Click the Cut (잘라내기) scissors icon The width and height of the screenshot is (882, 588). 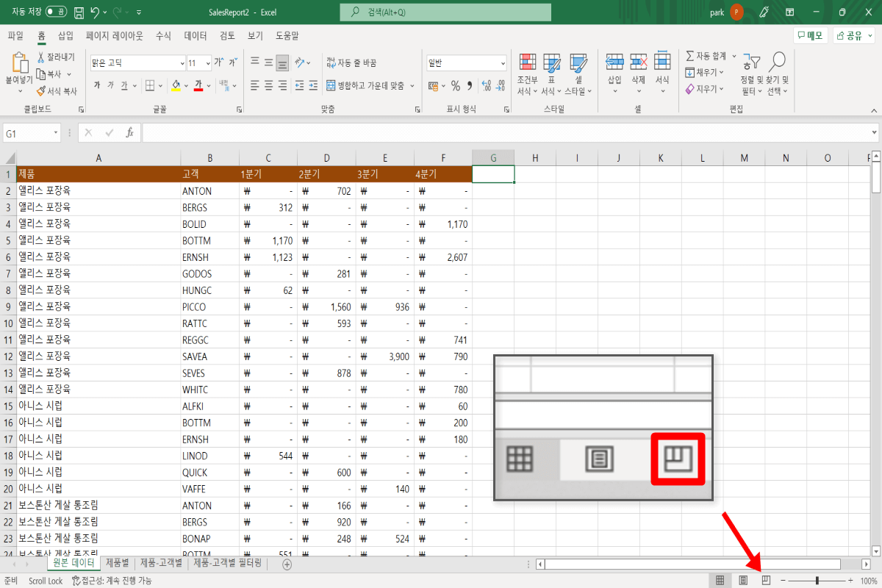(41, 57)
